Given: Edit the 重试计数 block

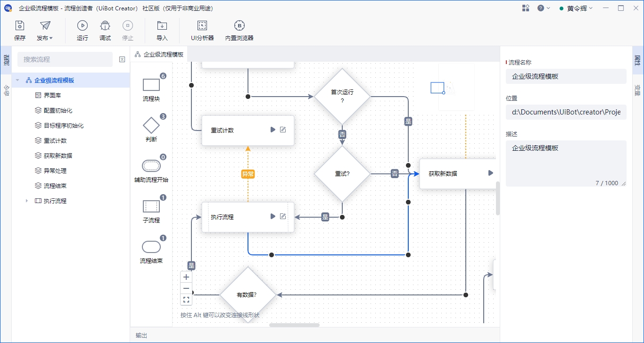Looking at the screenshot, I should 283,130.
